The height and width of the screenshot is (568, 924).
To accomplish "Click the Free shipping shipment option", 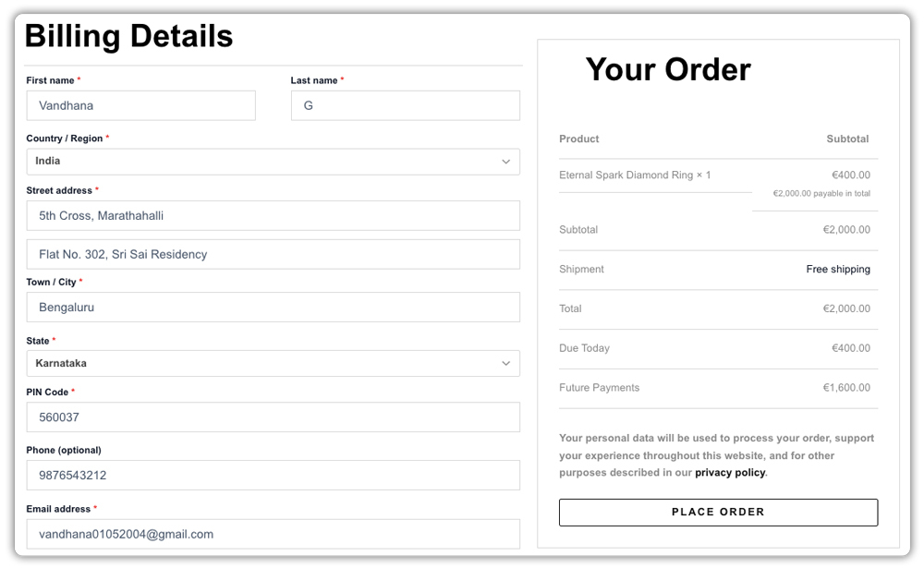I will point(835,269).
